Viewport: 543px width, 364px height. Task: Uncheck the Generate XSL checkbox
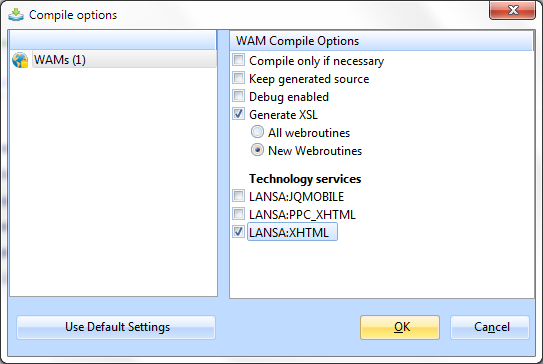(238, 114)
